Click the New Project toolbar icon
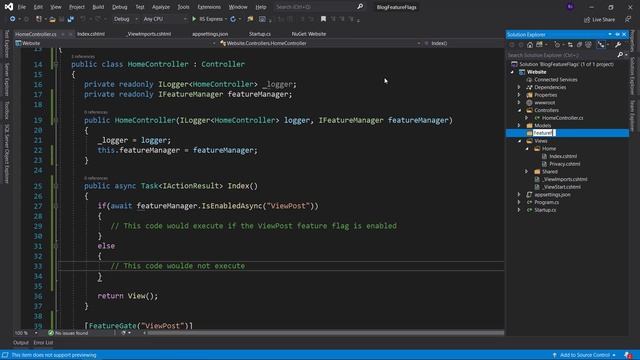This screenshot has width=640, height=360. point(38,19)
